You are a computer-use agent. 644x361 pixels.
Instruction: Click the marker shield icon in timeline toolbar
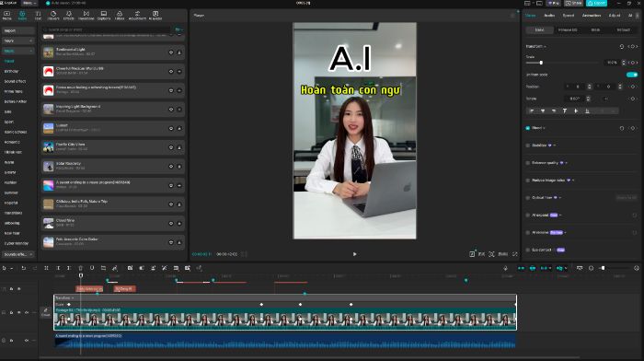pyautogui.click(x=92, y=268)
